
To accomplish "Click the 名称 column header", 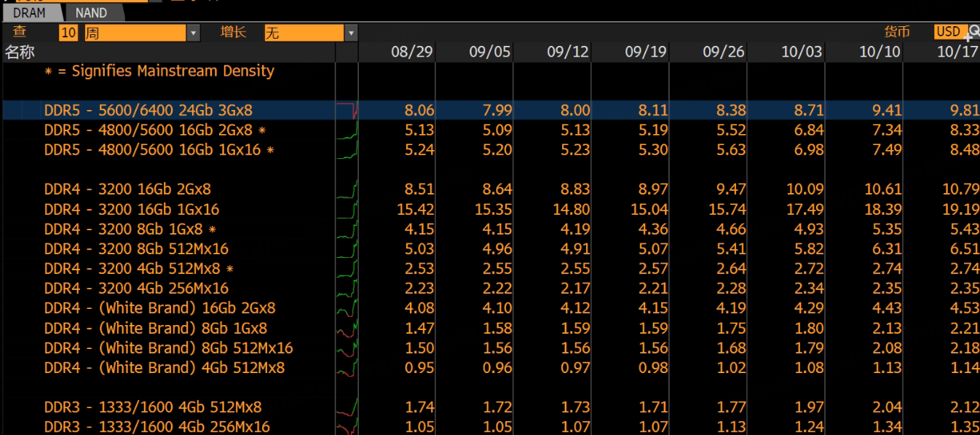I will point(20,52).
